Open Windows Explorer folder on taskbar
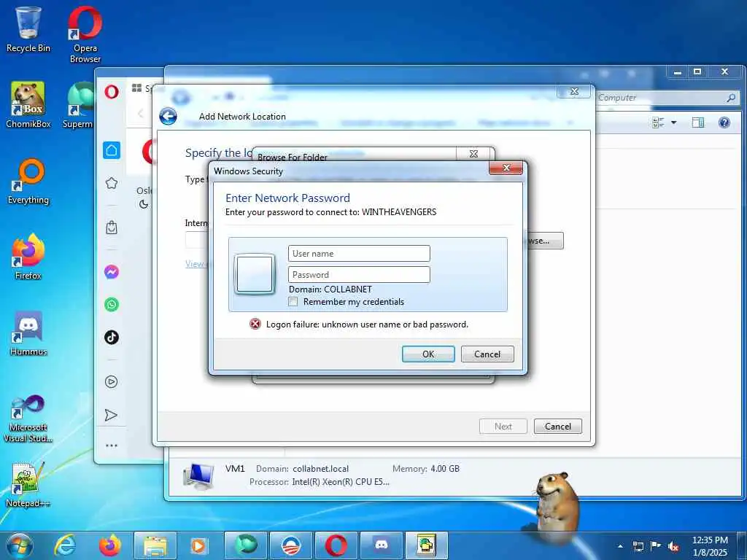 pyautogui.click(x=155, y=546)
